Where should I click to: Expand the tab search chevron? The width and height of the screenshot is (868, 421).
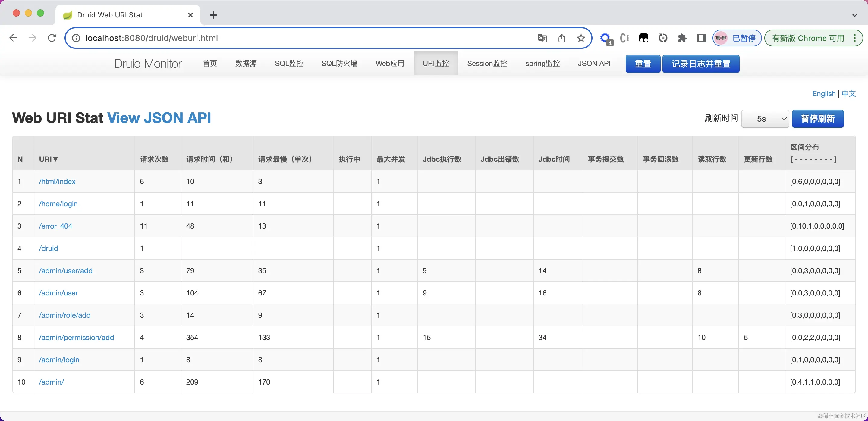[854, 15]
